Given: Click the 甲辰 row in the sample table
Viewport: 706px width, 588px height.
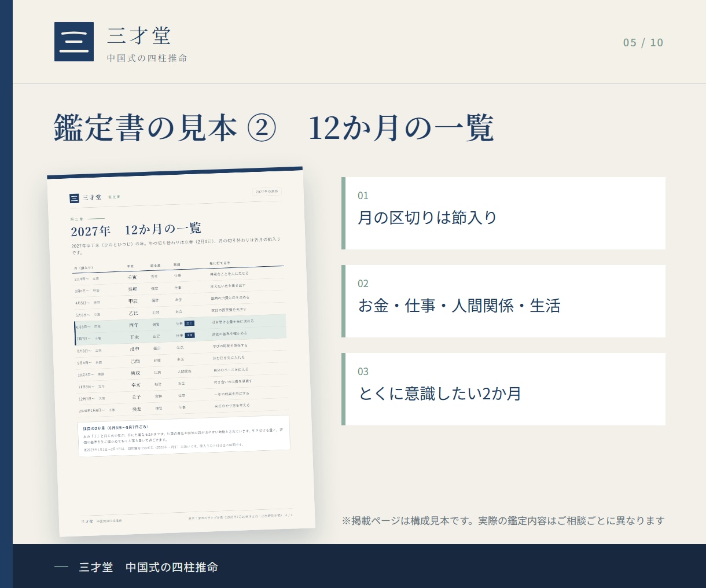Looking at the screenshot, I should 180,300.
